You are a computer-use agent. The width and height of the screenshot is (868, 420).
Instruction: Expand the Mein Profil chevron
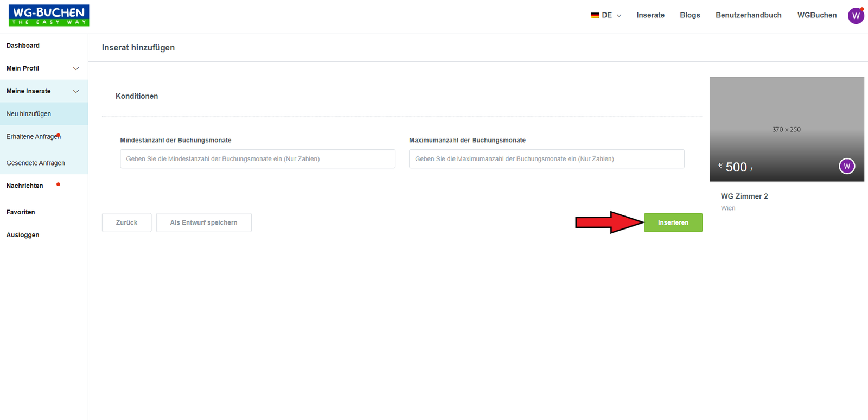tap(76, 68)
